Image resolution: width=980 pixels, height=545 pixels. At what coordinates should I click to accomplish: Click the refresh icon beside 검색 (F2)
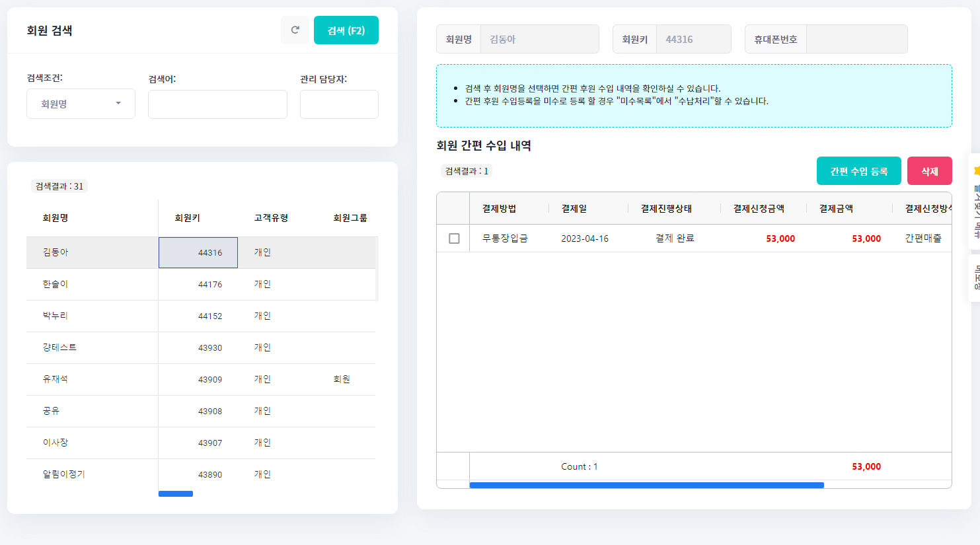click(295, 30)
